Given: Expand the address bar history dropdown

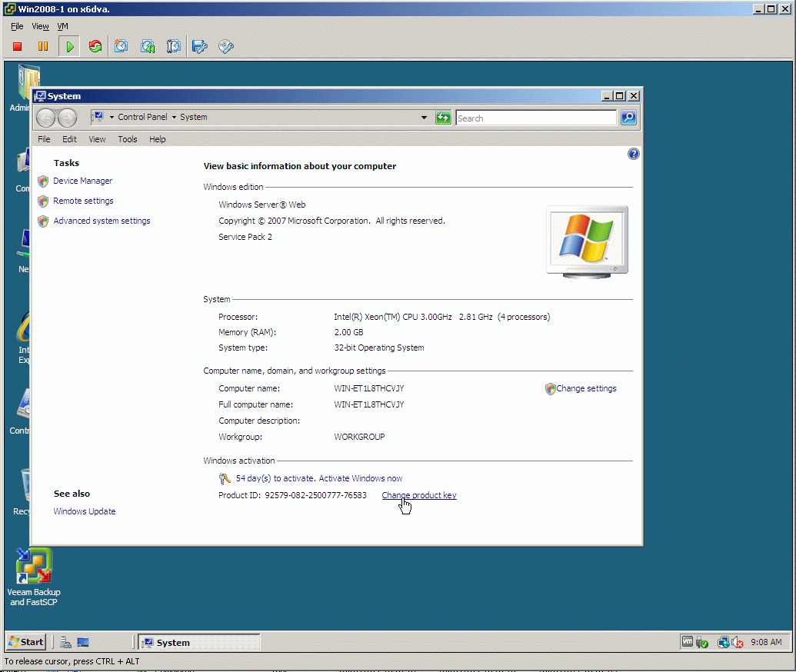Looking at the screenshot, I should [x=424, y=118].
